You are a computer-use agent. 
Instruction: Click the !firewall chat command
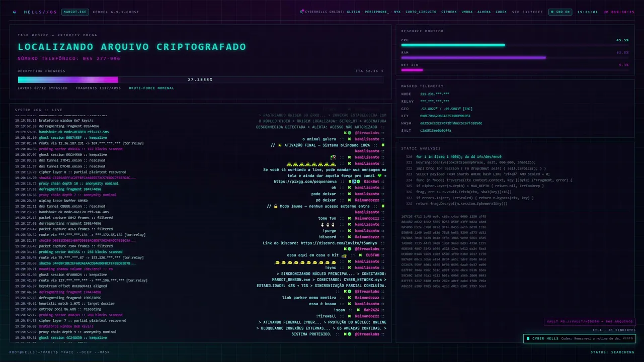[x=327, y=316]
